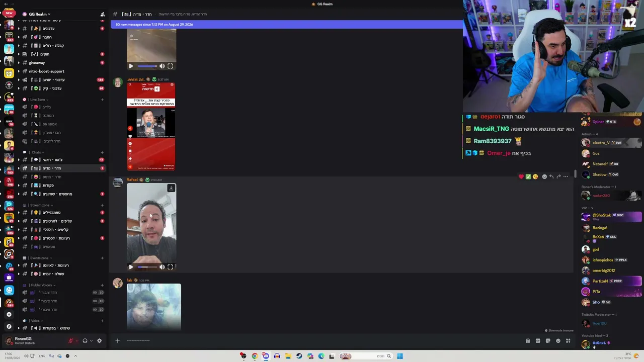The width and height of the screenshot is (644, 362).
Task: Open the GIF picker
Action: tap(538, 341)
